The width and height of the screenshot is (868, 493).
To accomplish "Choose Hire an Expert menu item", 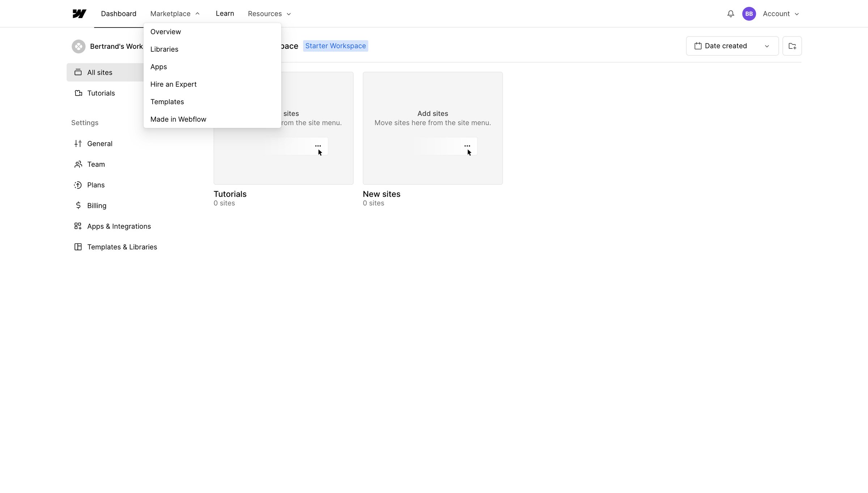I will [212, 84].
